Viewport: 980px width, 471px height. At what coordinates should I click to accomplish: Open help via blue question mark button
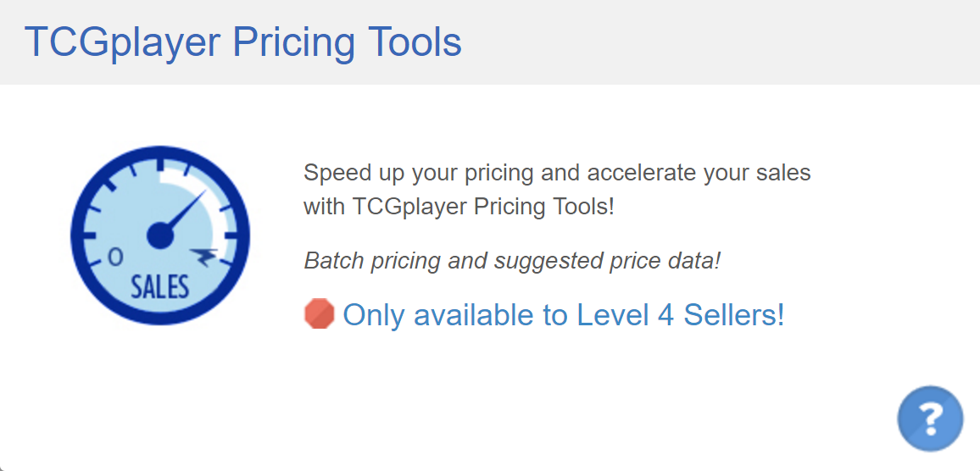[930, 418]
